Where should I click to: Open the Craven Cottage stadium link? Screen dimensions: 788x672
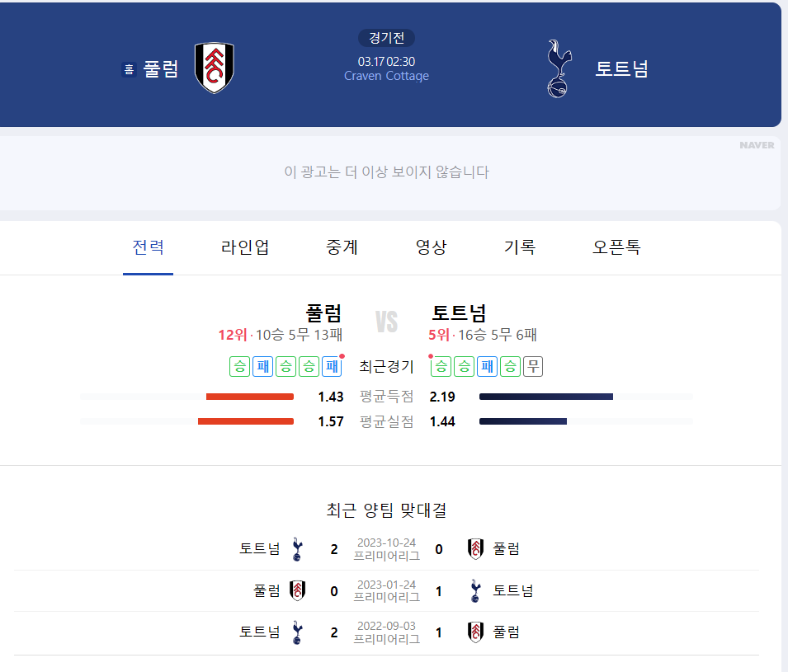tap(386, 75)
